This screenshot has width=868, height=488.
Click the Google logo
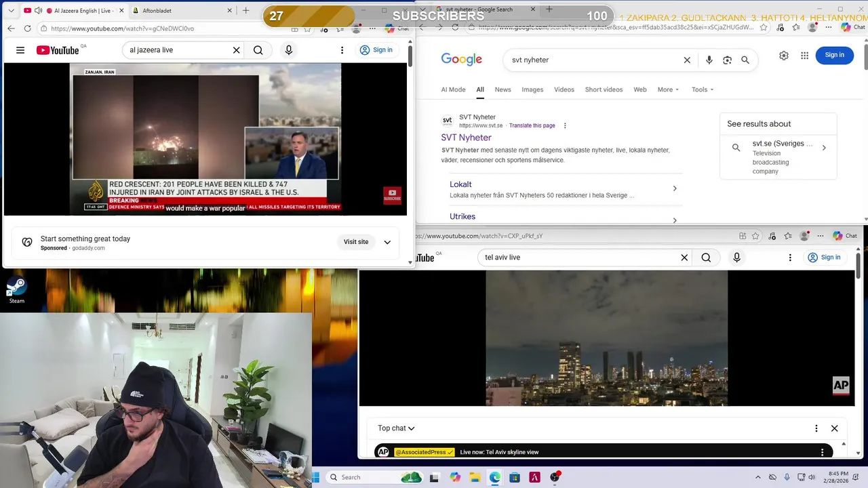coord(462,60)
